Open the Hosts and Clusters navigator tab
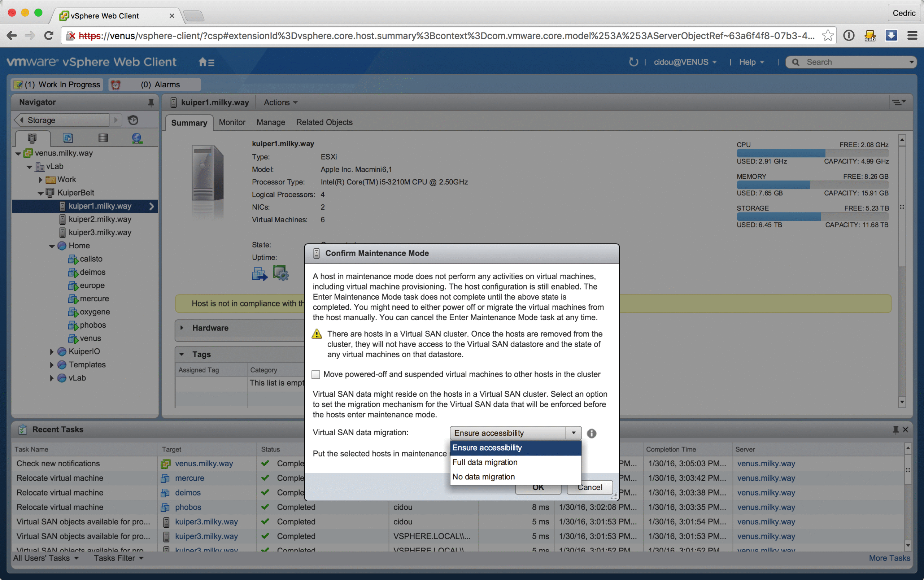Image resolution: width=924 pixels, height=580 pixels. [32, 138]
